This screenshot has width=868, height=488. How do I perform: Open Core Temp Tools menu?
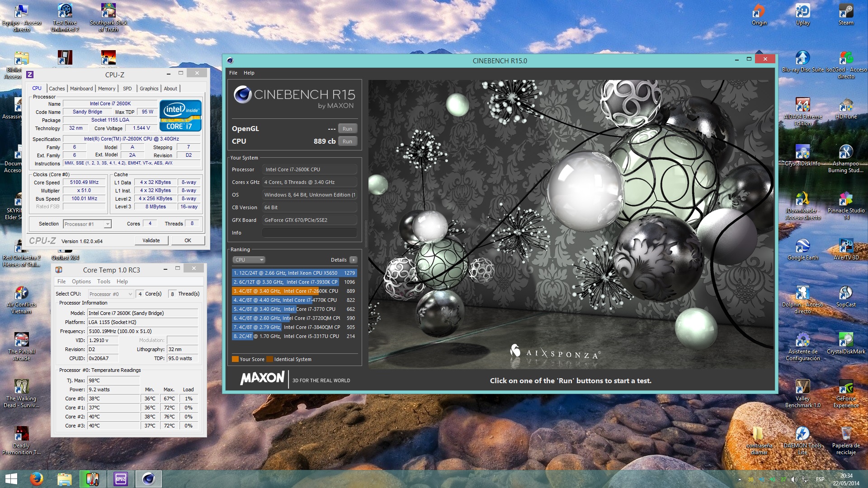(x=104, y=282)
